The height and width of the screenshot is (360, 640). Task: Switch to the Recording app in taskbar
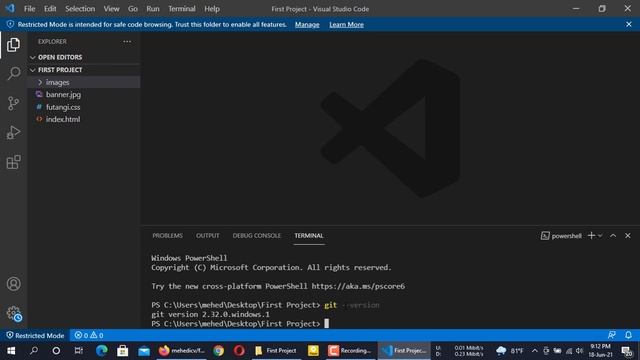(350, 351)
